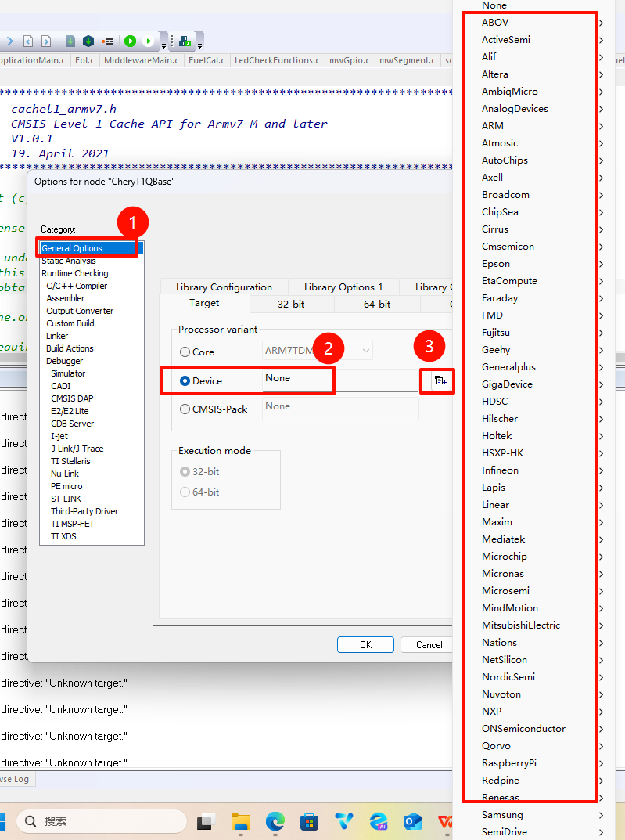Switch to the Target tab

[204, 303]
